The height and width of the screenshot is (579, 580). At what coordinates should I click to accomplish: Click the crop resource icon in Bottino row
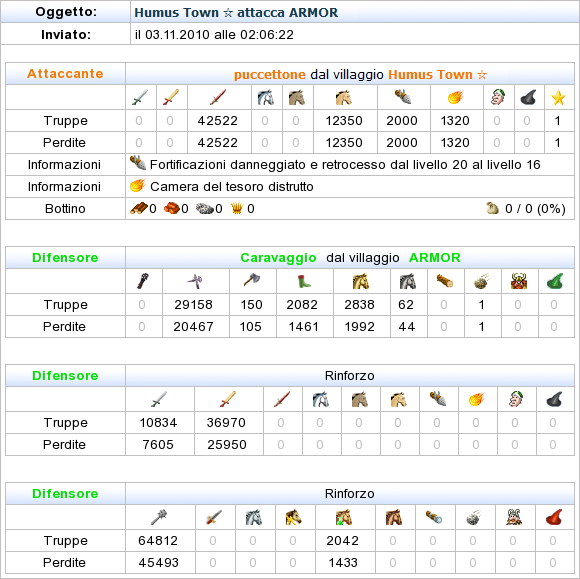(237, 208)
